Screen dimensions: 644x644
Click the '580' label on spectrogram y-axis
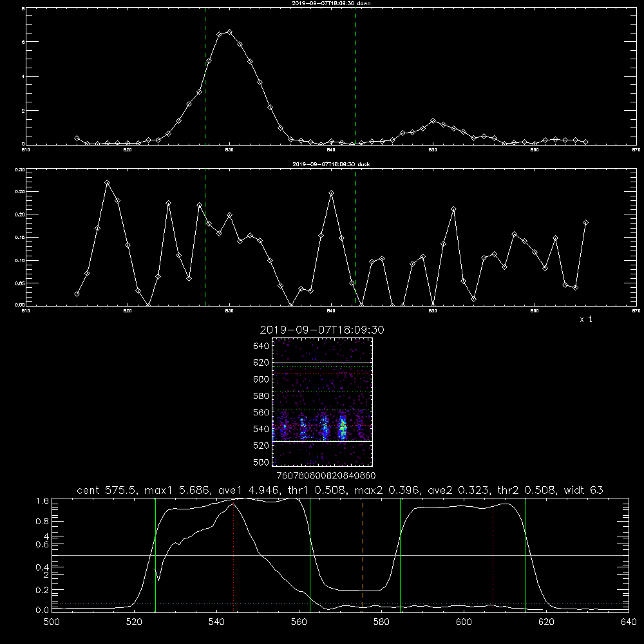(x=261, y=396)
